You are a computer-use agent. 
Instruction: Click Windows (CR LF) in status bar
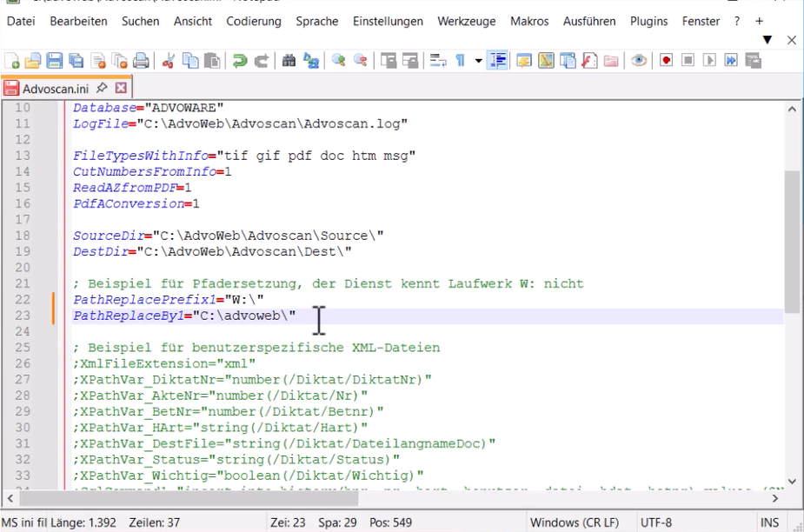[x=575, y=522]
